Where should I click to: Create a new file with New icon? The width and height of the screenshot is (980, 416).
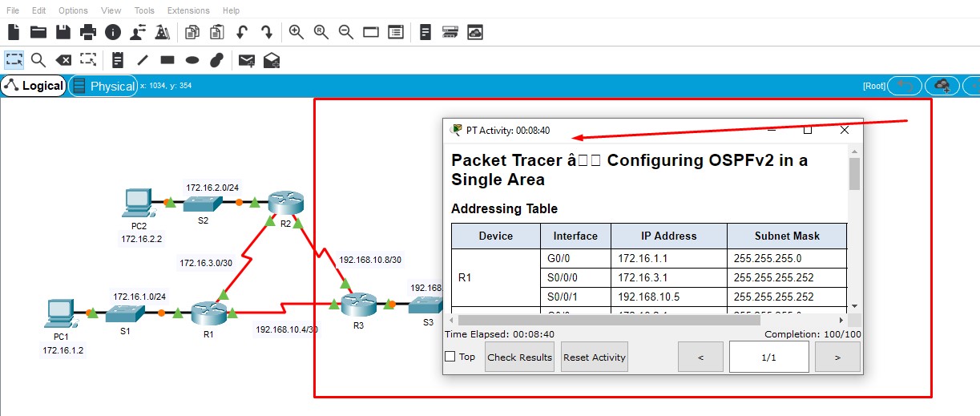[x=14, y=32]
